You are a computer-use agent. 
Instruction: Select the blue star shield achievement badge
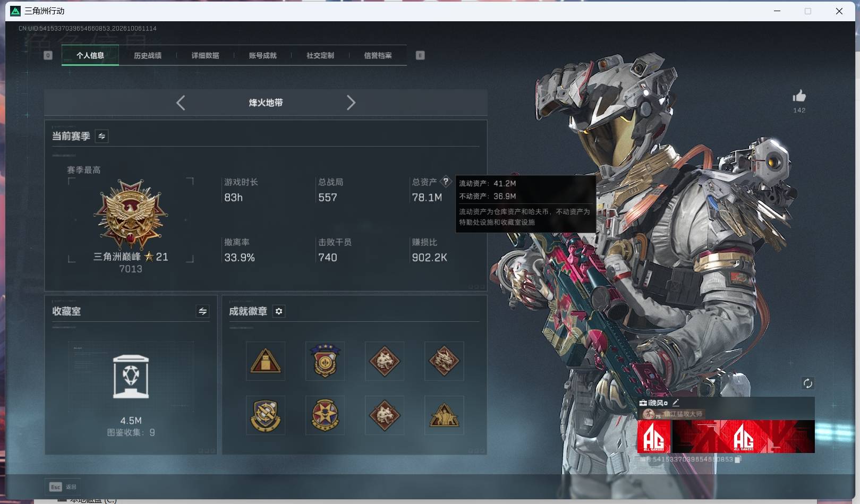point(325,361)
